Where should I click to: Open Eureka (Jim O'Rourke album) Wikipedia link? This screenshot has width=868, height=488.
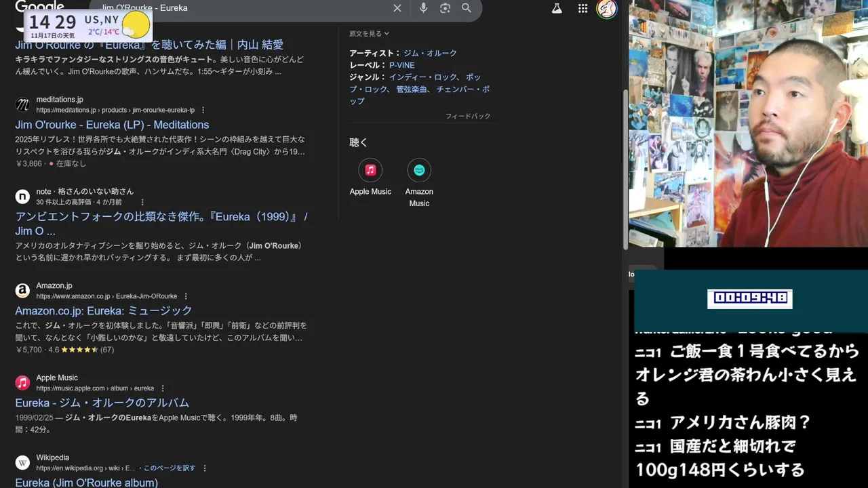pos(86,483)
